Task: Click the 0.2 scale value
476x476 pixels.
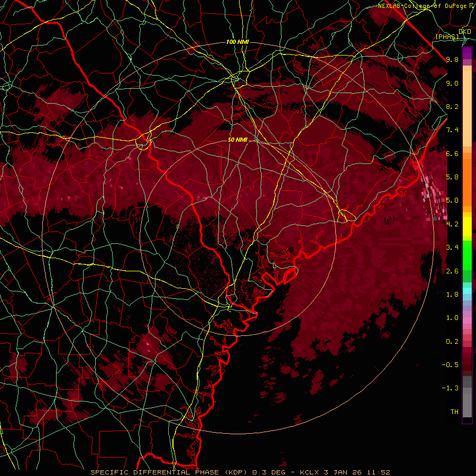Action: pyautogui.click(x=452, y=342)
